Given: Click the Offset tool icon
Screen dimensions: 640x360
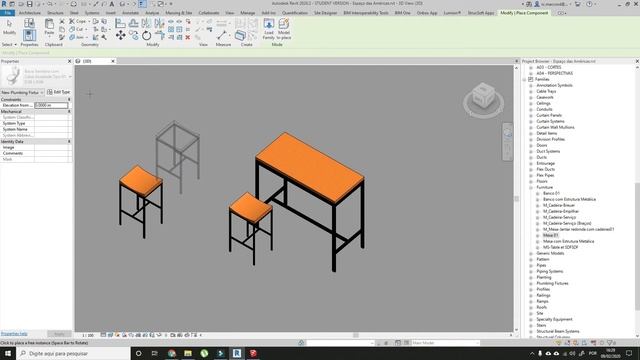Looking at the screenshot, I should point(133,23).
